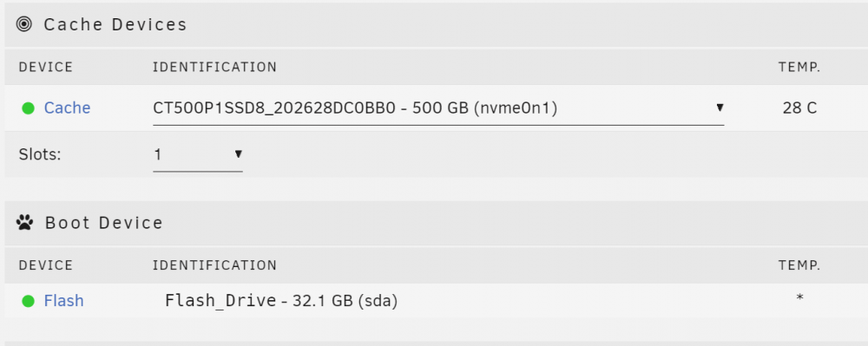Click the Boot Device paw icon
Image resolution: width=868 pixels, height=346 pixels.
pos(24,223)
